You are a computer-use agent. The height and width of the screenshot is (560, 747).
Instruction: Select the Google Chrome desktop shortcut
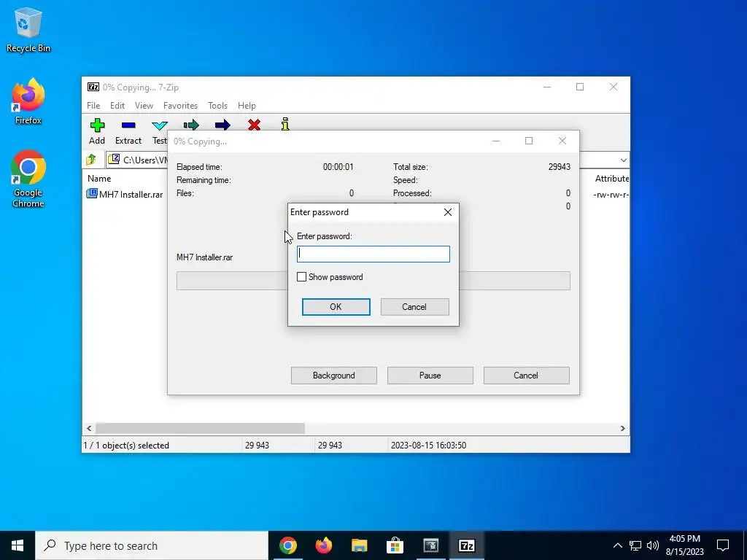coord(28,179)
